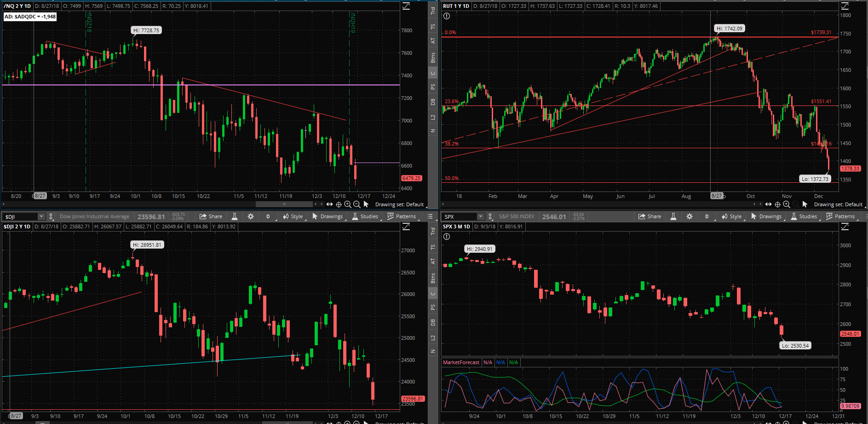Select crosshair pan tool on RUT chart
Image resolution: width=868 pixels, height=424 pixels.
point(777,204)
